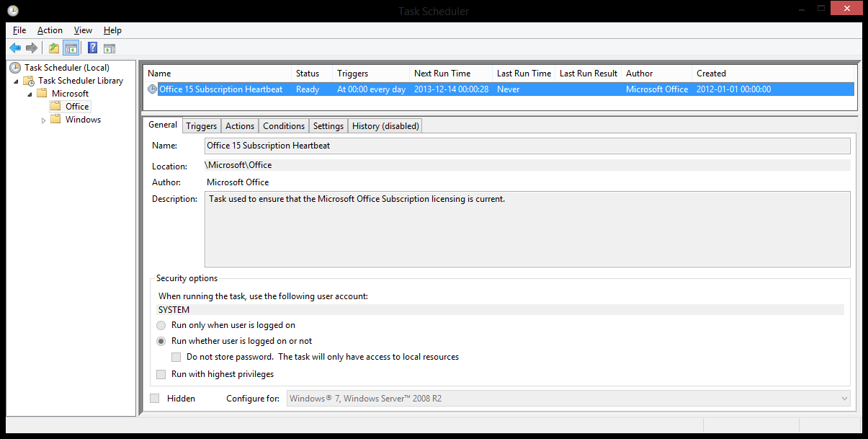Sort by the Last Run Time column header
The height and width of the screenshot is (439, 868).
pyautogui.click(x=524, y=74)
